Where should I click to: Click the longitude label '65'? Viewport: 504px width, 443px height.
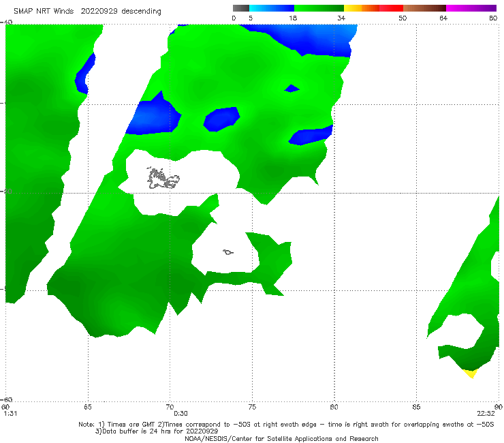[88, 407]
